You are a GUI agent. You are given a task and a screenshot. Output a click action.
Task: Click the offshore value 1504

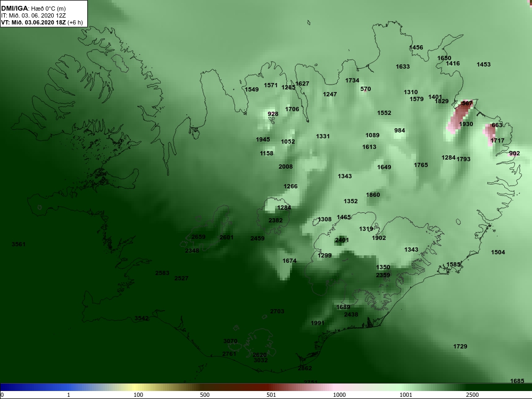point(498,252)
